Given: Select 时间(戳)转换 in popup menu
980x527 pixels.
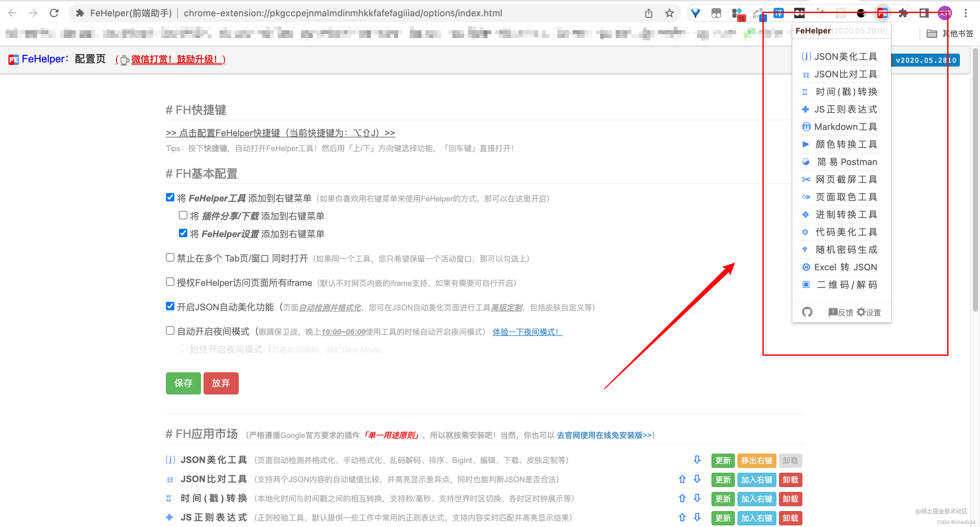Looking at the screenshot, I should click(x=839, y=91).
